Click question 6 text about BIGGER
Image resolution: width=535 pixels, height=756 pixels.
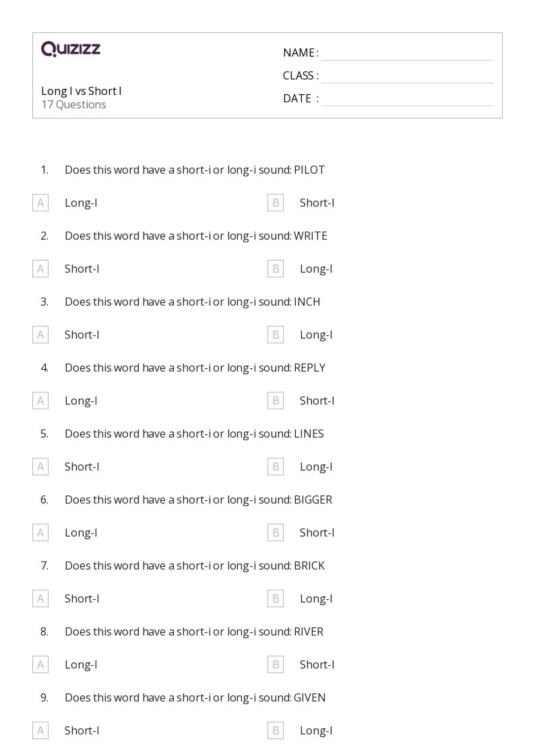198,500
